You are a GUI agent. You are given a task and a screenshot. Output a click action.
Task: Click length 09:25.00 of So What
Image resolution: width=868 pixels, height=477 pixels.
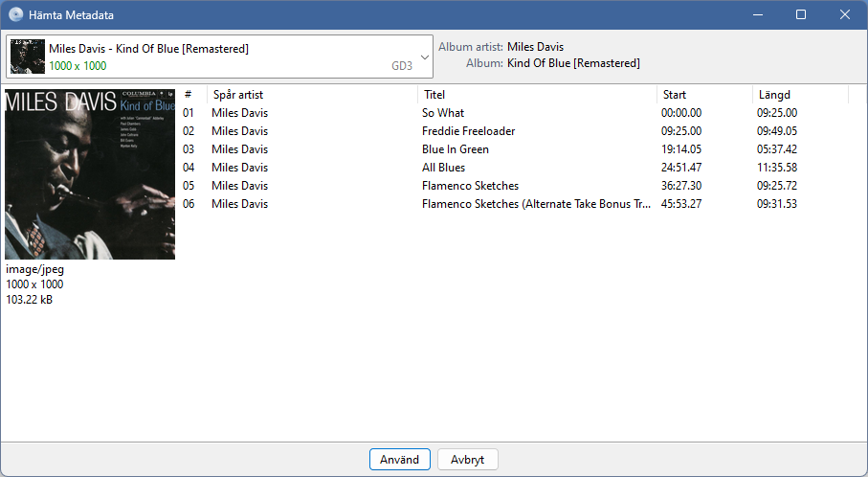pos(777,113)
